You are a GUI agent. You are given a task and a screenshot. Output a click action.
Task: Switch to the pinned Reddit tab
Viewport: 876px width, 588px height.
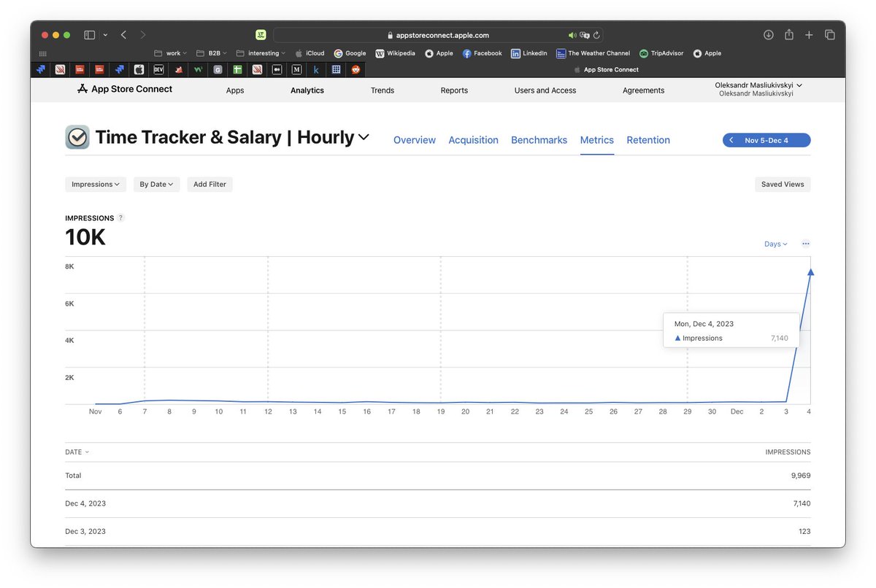point(356,70)
